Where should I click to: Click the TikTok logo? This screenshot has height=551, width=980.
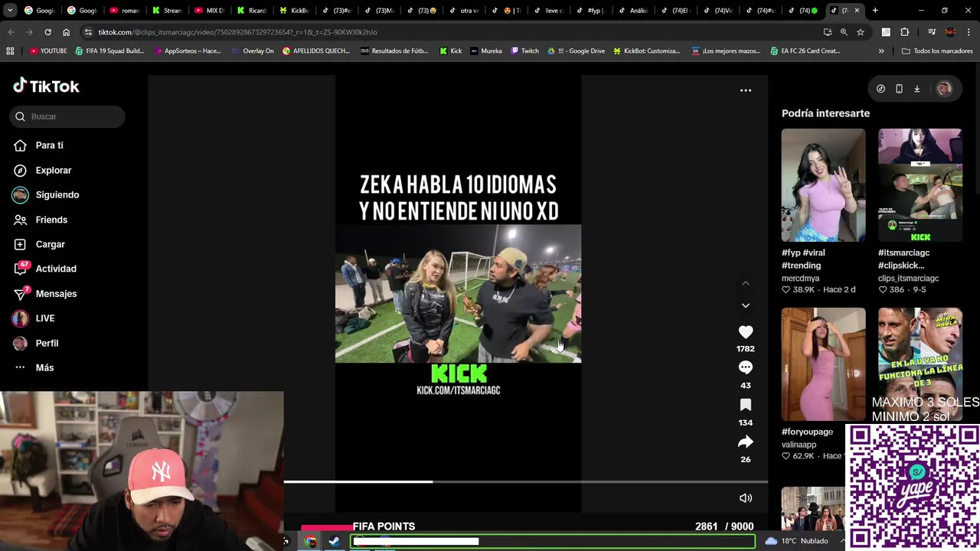pyautogui.click(x=46, y=86)
